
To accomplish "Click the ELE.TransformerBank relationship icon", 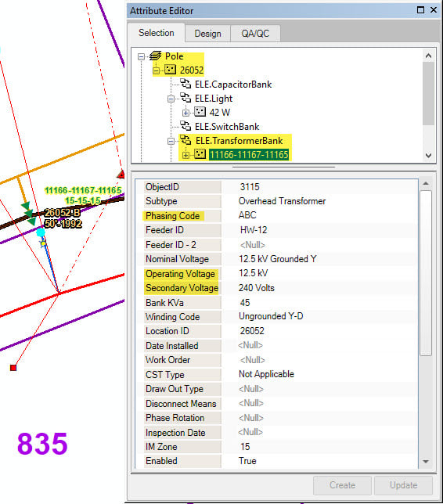I will pyautogui.click(x=185, y=140).
